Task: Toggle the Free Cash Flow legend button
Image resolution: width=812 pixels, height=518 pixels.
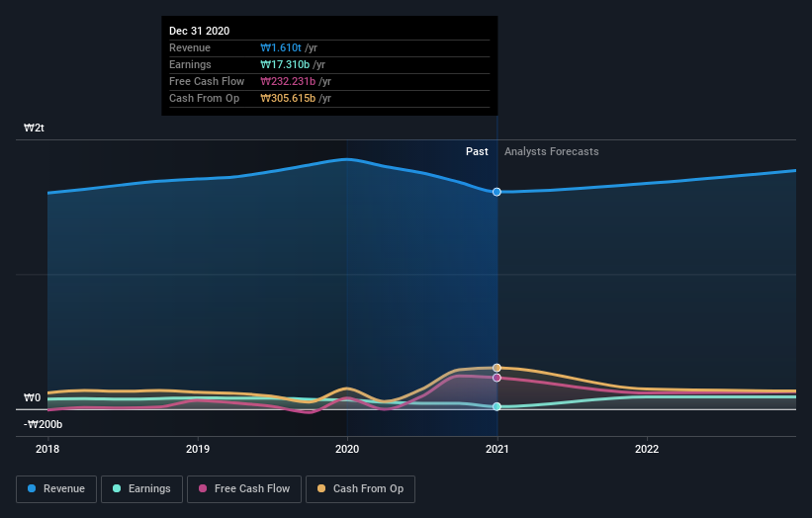Action: pos(244,489)
